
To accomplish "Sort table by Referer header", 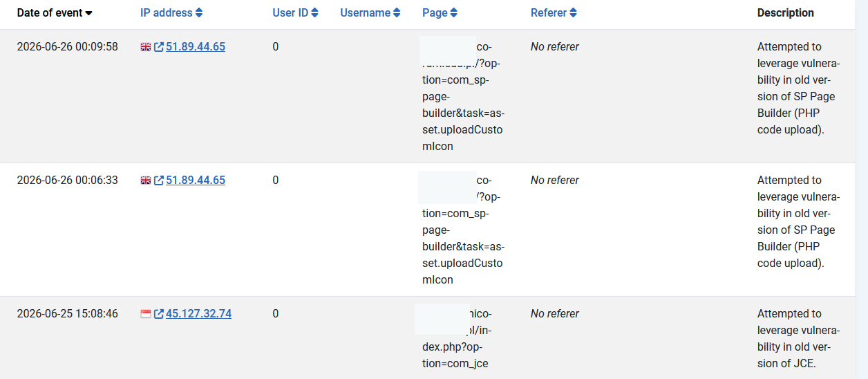I will pyautogui.click(x=554, y=12).
